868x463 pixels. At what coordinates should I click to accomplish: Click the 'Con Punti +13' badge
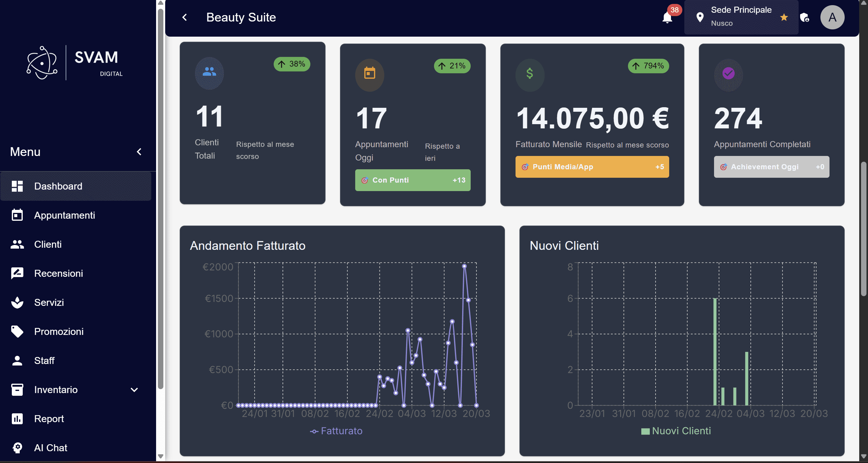[412, 180]
